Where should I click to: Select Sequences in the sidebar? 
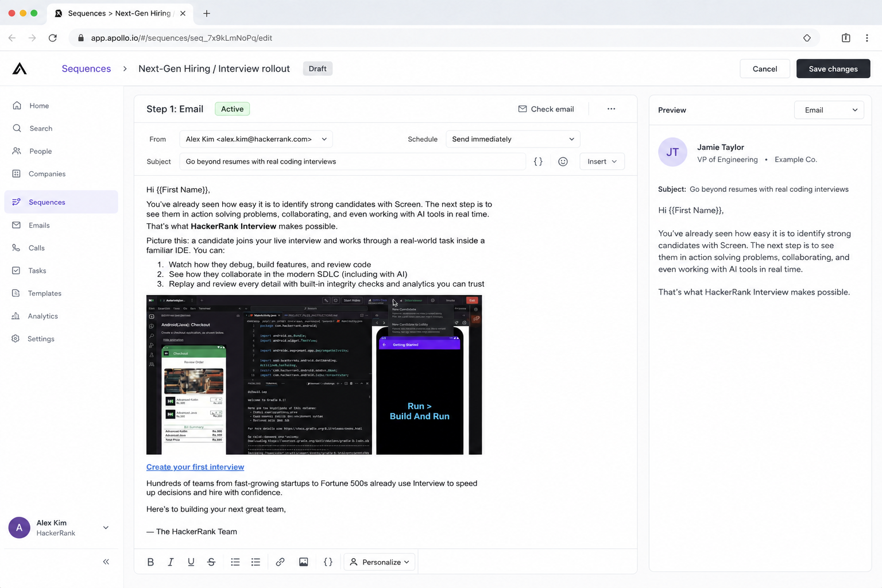click(61, 202)
